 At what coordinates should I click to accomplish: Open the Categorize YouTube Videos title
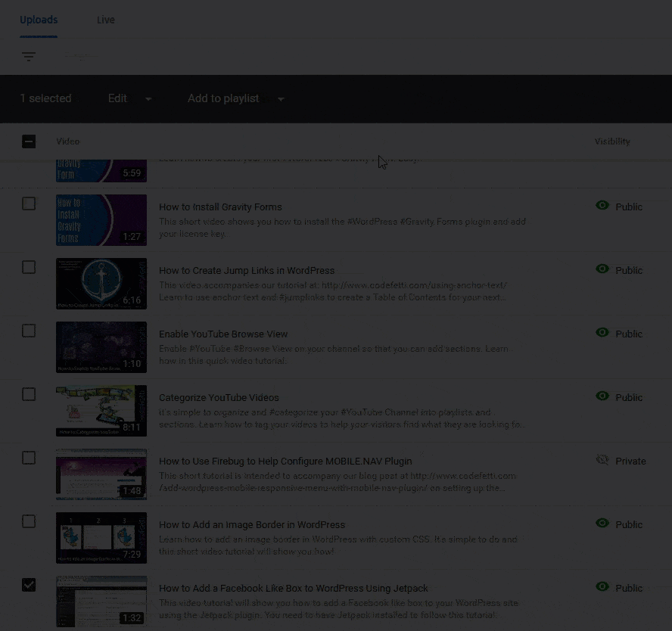point(219,397)
